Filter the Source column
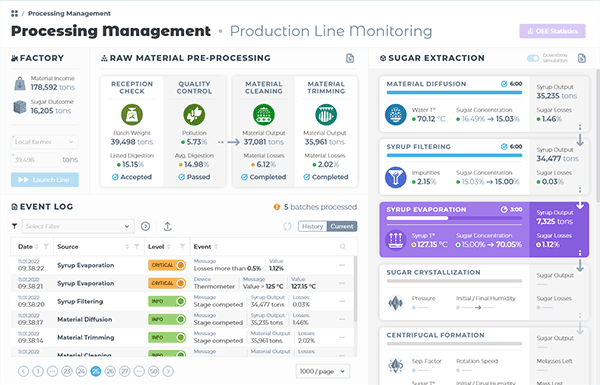This screenshot has height=385, width=600. click(x=137, y=247)
